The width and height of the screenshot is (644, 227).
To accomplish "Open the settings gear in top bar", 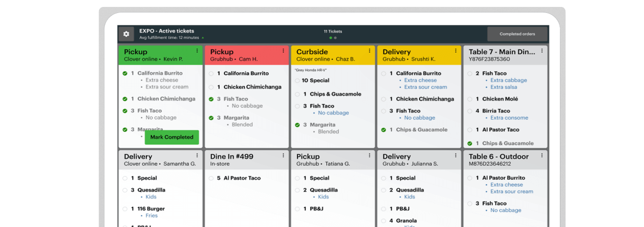I will tap(126, 34).
